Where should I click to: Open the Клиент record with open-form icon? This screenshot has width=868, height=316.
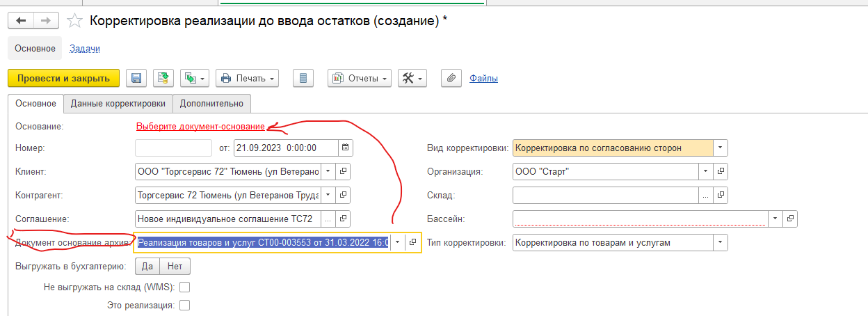(x=343, y=171)
